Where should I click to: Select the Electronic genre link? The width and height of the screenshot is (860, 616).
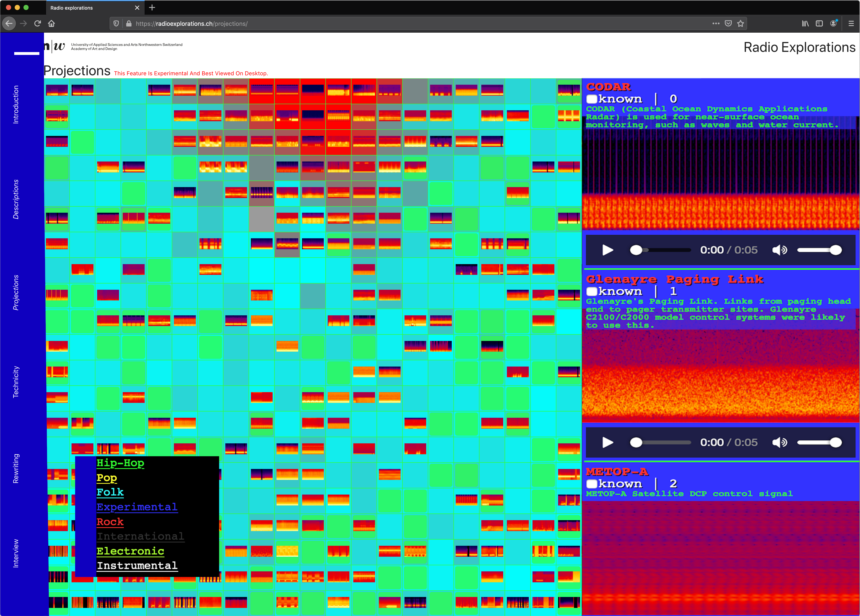click(130, 551)
